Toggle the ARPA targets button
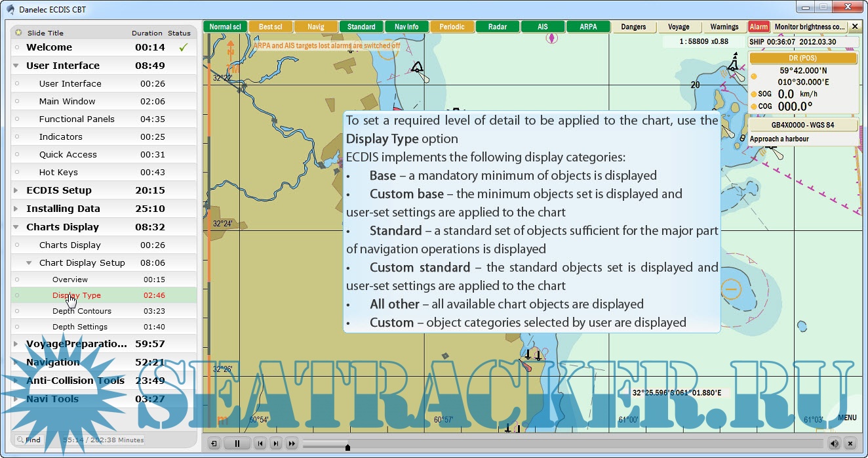 pos(588,27)
